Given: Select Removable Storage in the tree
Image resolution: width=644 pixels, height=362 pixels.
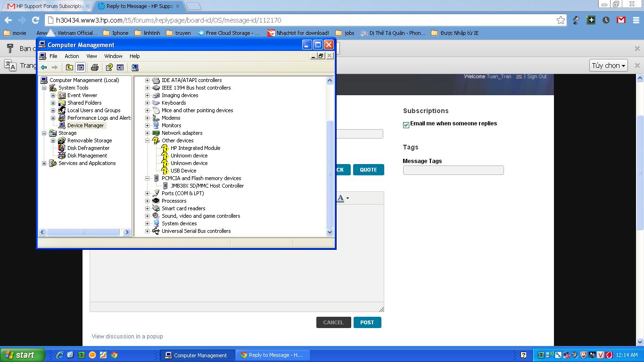Looking at the screenshot, I should click(90, 140).
